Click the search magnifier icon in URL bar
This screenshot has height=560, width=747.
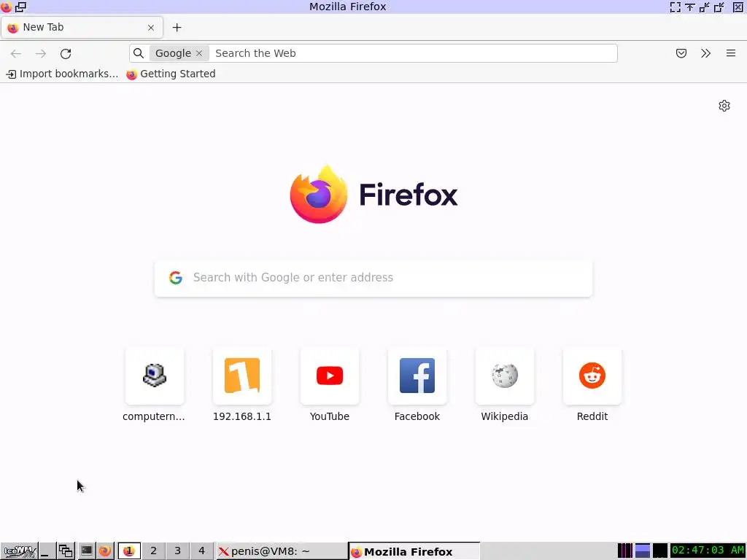(x=139, y=53)
